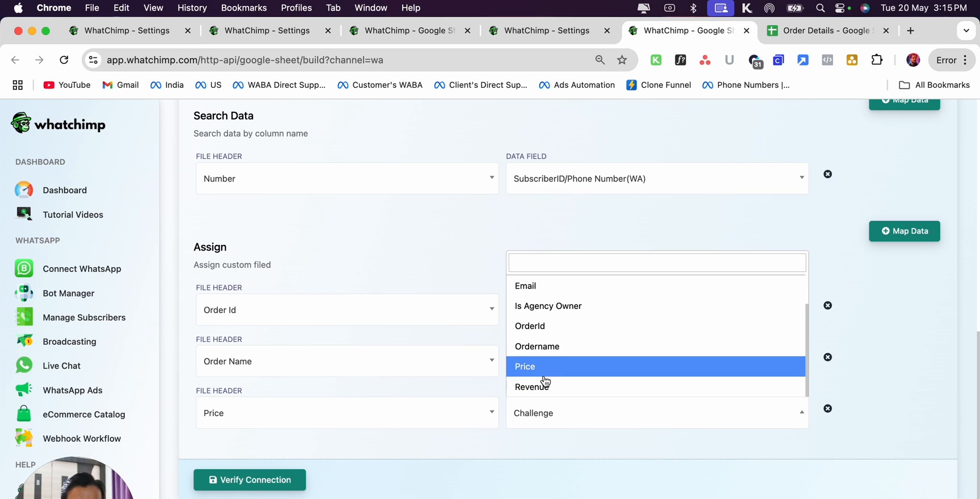Open the Bookmarks menu in menu bar

(x=244, y=8)
